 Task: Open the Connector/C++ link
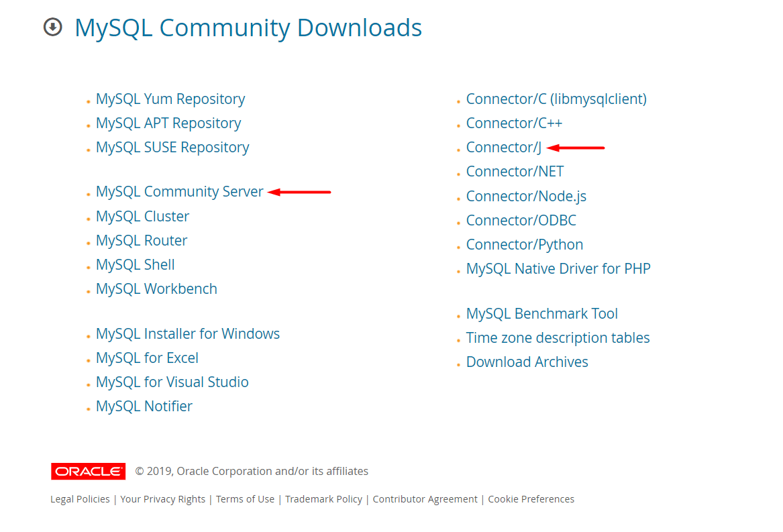(515, 123)
